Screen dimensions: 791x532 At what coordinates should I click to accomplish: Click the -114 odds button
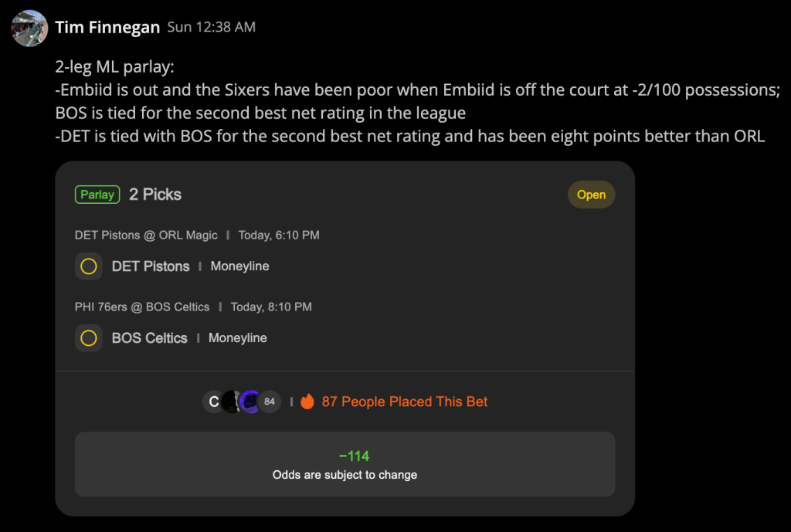[345, 464]
